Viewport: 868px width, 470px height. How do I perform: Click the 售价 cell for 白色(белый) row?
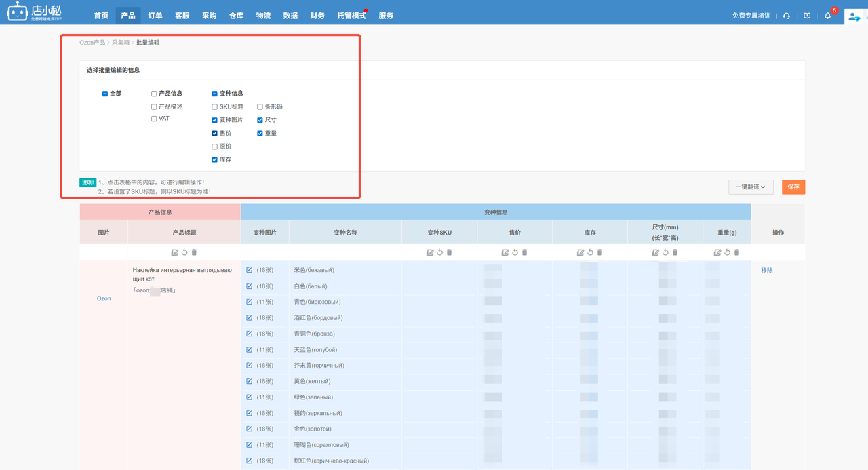click(x=514, y=286)
